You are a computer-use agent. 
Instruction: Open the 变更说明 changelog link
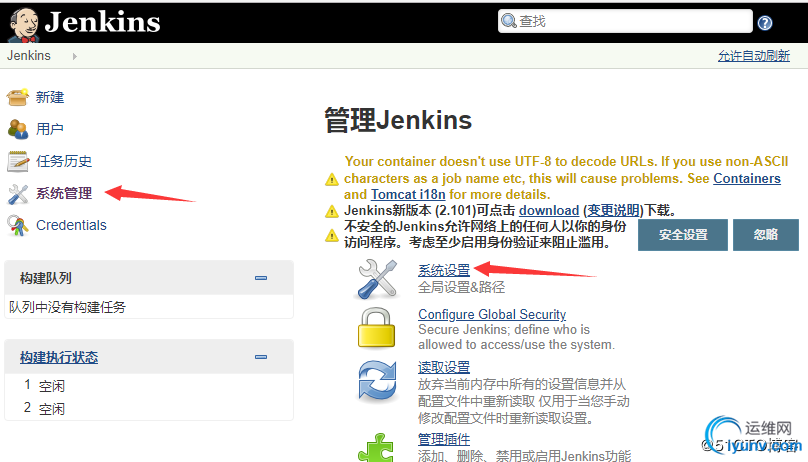(613, 210)
